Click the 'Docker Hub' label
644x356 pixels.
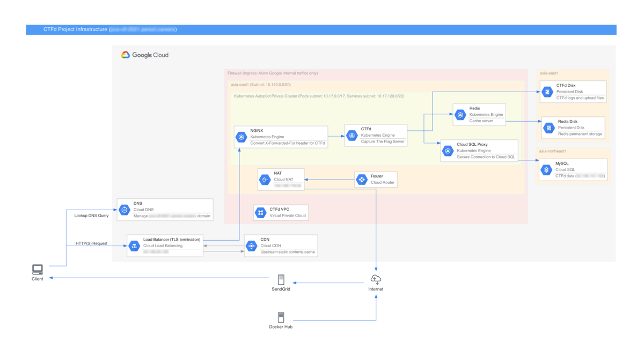click(x=281, y=327)
